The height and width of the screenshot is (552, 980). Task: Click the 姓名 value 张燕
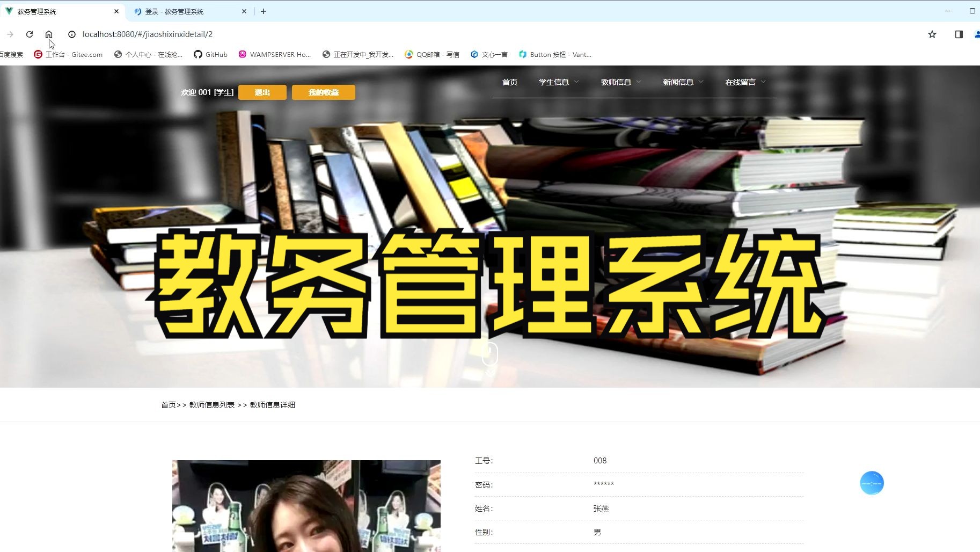[x=601, y=509]
